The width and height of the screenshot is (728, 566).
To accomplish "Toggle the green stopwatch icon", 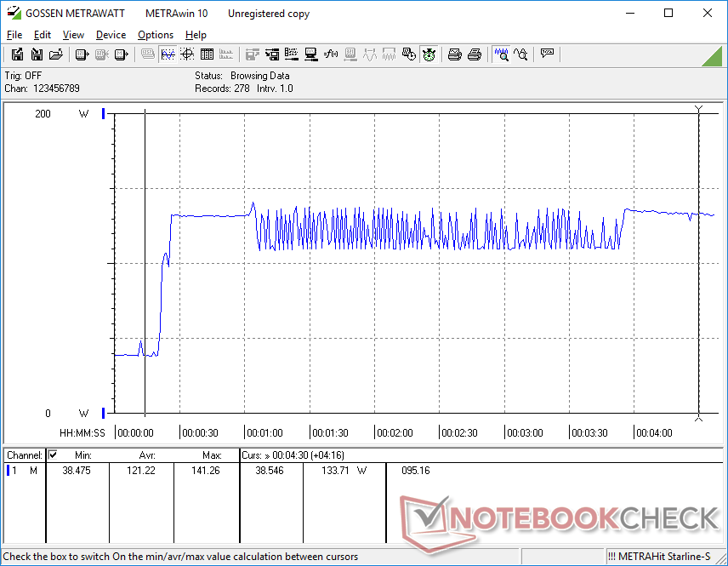I will tap(429, 54).
